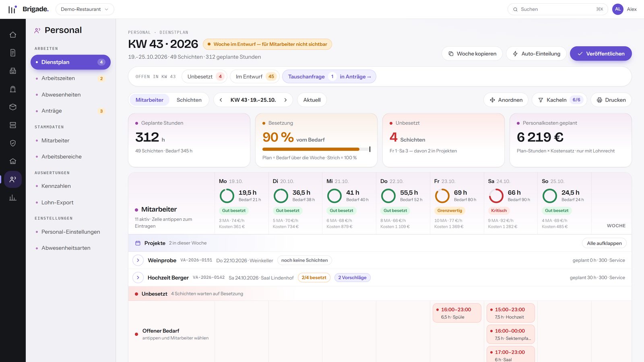
Task: Open the Kacheln 6/6 filter
Action: click(x=559, y=100)
